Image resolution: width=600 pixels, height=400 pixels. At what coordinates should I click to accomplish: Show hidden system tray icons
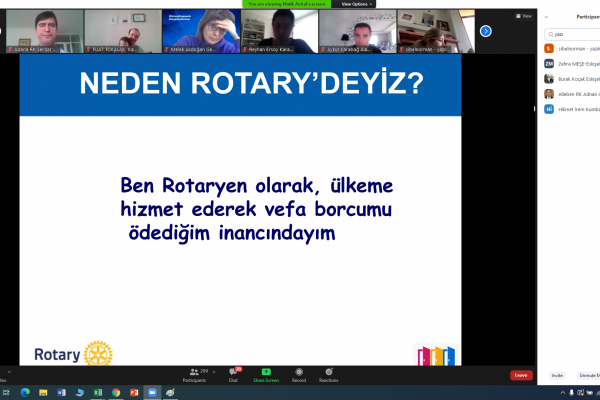[562, 393]
